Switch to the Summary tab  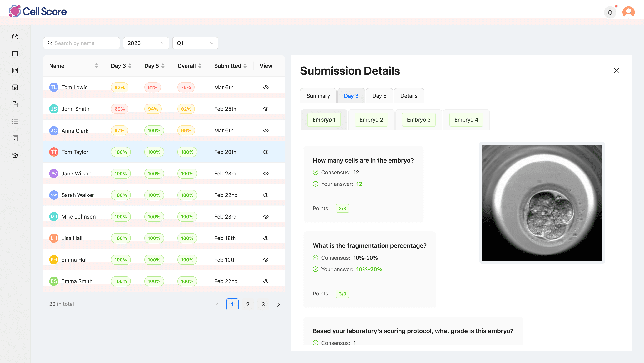(318, 96)
